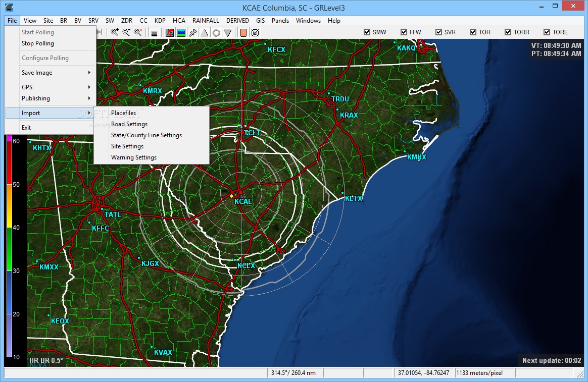Viewport: 588px width, 382px height.
Task: Click Exit in the File menu
Action: point(26,128)
